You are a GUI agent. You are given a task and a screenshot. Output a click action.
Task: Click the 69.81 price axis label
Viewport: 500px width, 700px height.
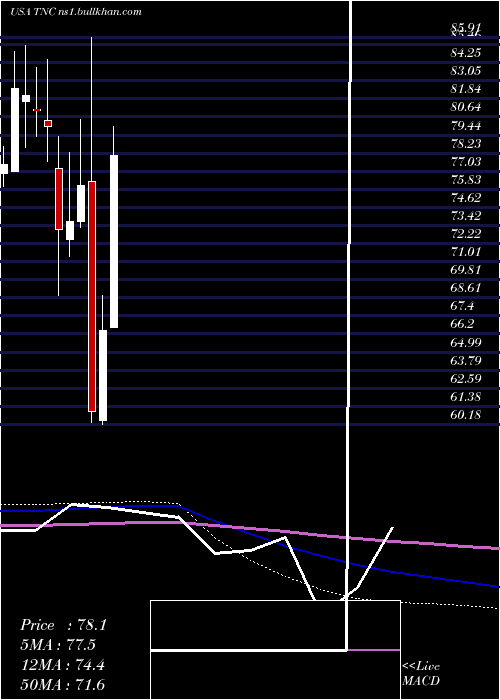[466, 270]
